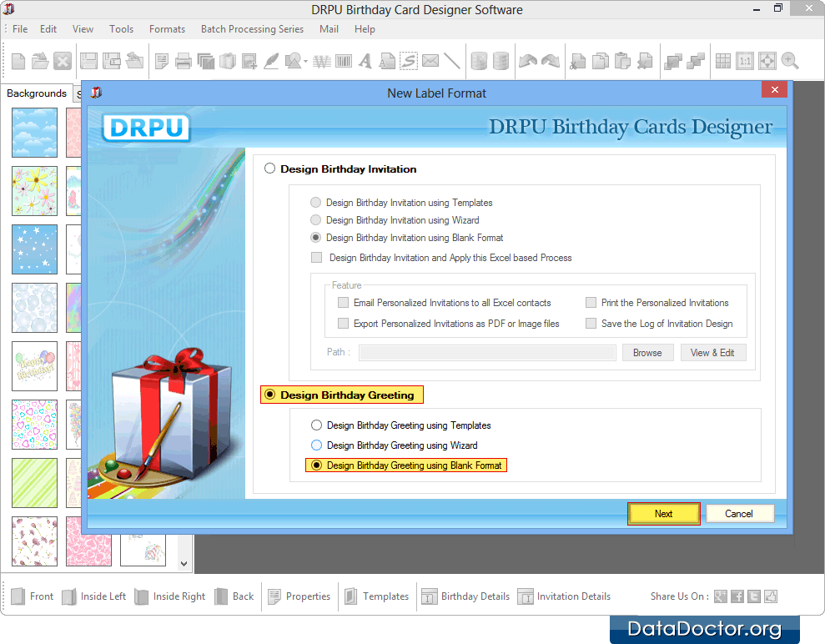Choose Design Birthday Greeting using Blank Format
This screenshot has width=825, height=644.
316,465
